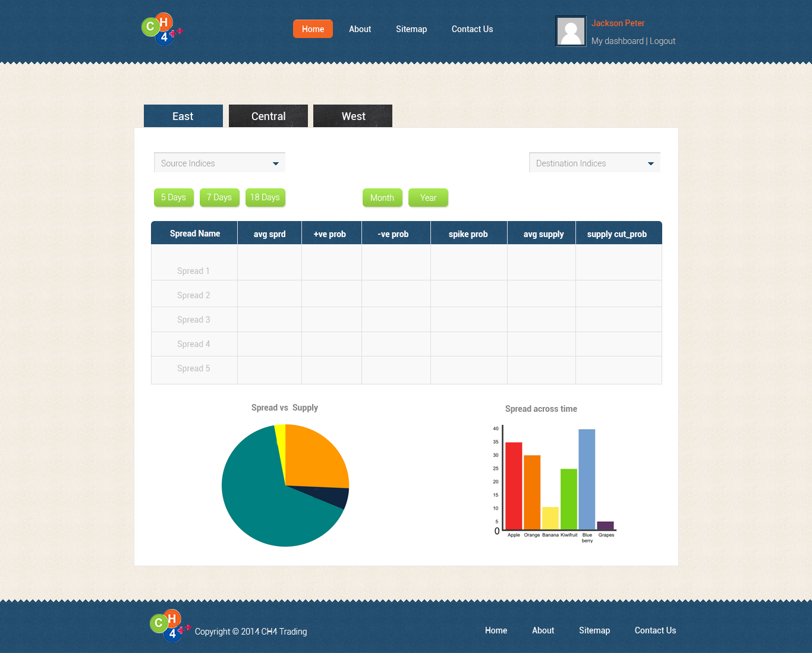Switch to the West tab
The height and width of the screenshot is (653, 812).
(353, 116)
